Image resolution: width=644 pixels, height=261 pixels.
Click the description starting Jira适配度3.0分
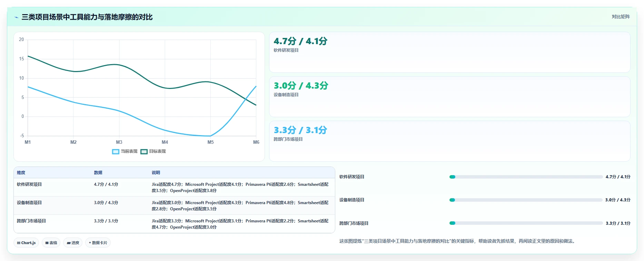pos(240,206)
